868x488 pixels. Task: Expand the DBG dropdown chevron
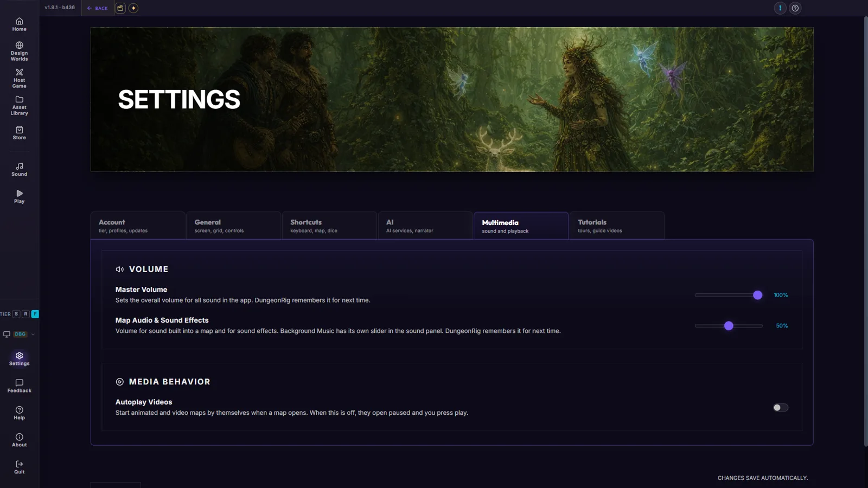click(x=33, y=335)
